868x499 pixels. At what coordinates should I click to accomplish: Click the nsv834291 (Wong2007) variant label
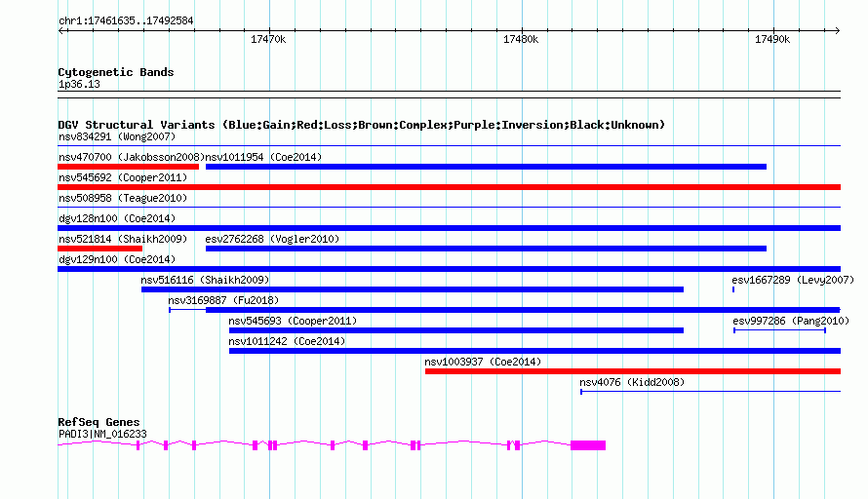117,136
